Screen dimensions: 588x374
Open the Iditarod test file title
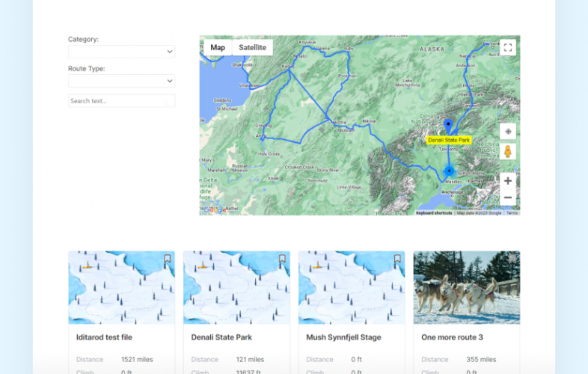click(104, 337)
